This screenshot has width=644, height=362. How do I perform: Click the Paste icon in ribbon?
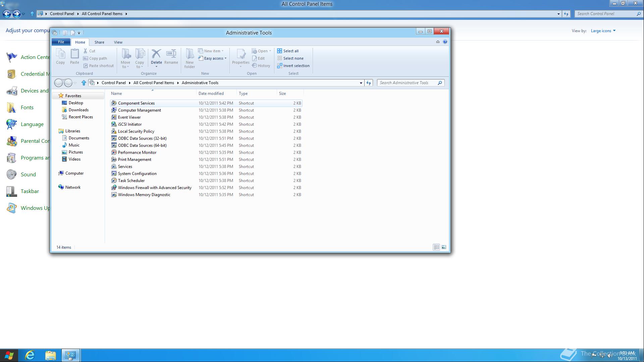pyautogui.click(x=74, y=54)
